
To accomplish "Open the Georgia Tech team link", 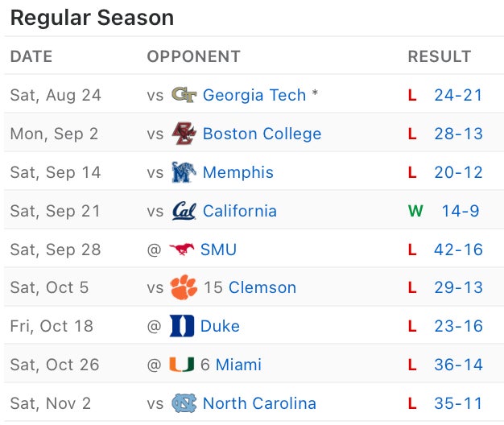I will coord(254,95).
